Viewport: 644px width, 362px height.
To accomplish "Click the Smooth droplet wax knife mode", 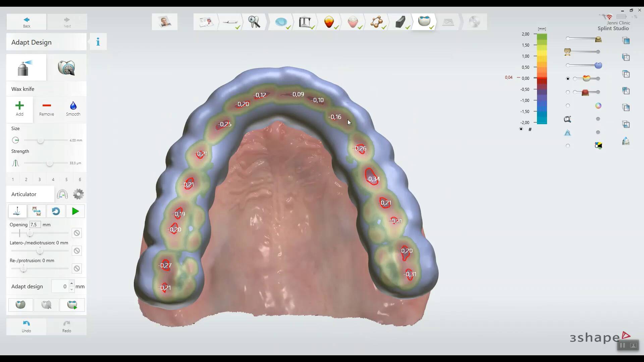I will click(73, 109).
